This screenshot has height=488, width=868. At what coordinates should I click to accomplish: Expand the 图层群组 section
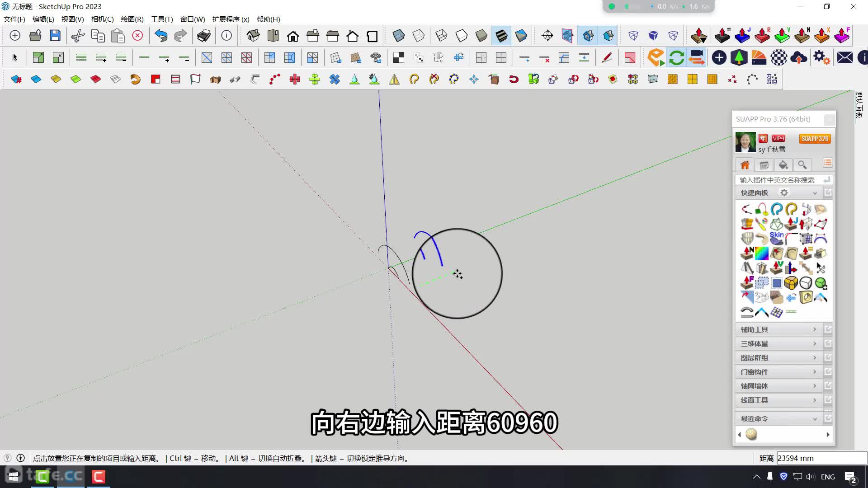[778, 357]
